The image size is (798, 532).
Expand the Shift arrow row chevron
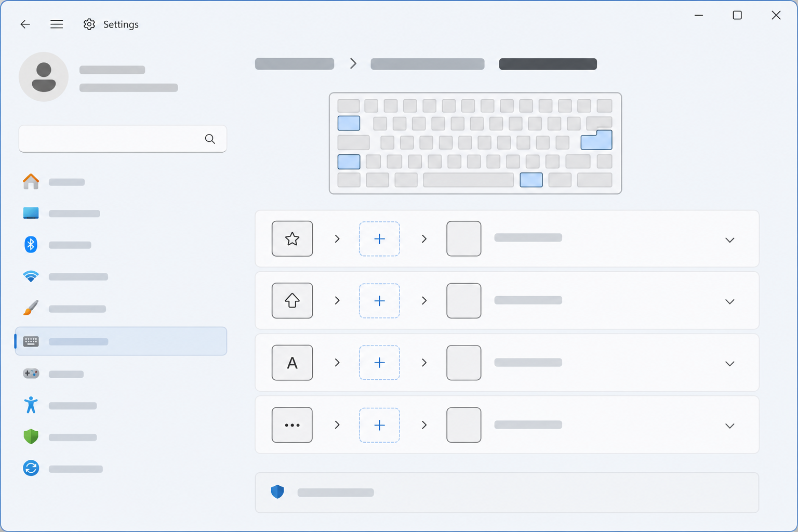(x=729, y=301)
